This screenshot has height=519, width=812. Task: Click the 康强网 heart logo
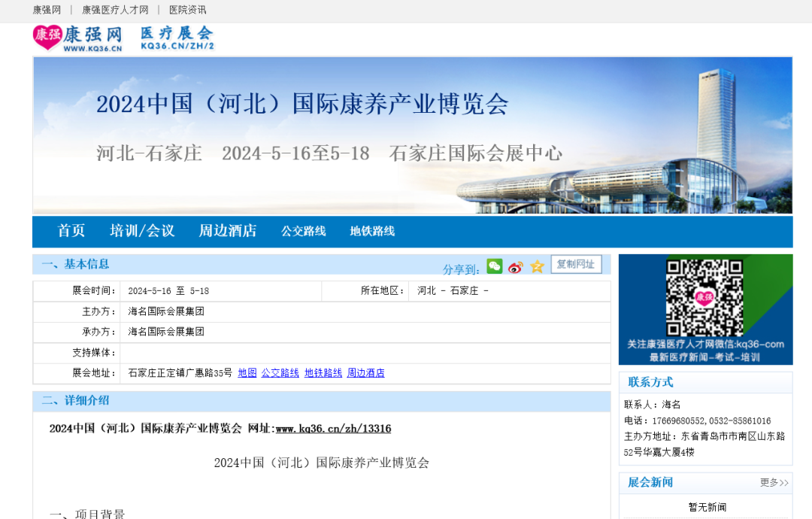47,37
